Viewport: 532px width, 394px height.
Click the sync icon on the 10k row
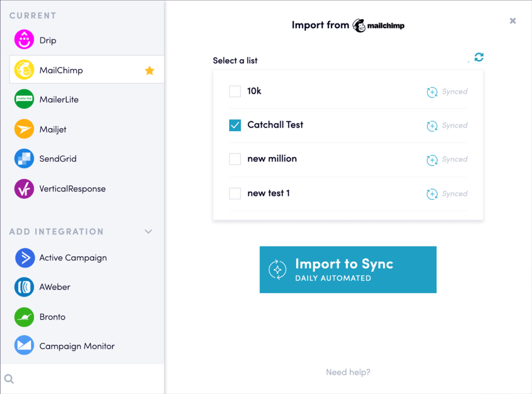click(432, 92)
